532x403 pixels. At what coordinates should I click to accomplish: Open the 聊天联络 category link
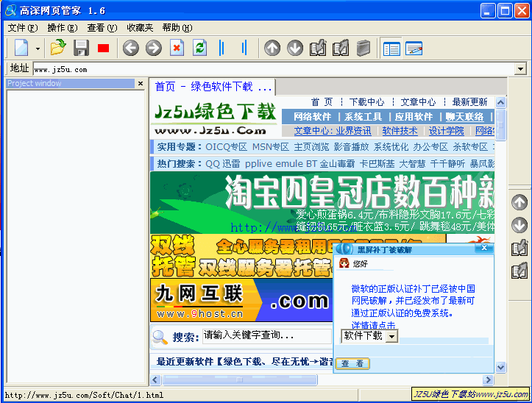click(x=464, y=117)
